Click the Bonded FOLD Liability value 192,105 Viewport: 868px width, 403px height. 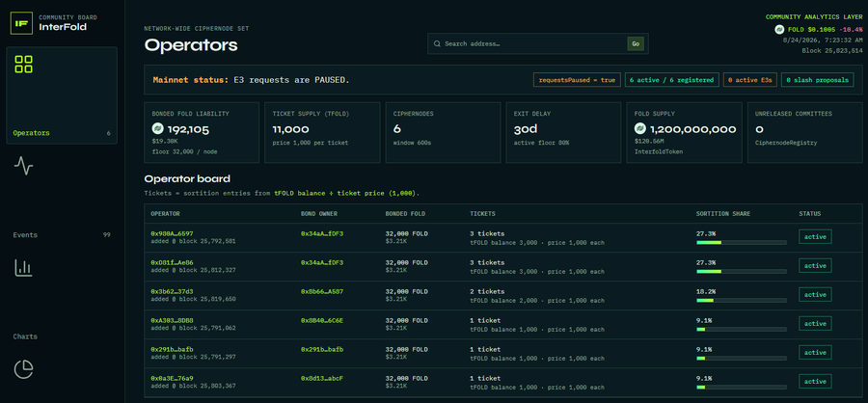pos(188,129)
